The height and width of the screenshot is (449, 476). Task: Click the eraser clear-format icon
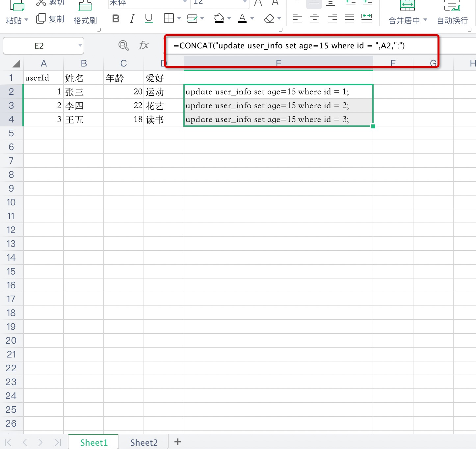click(x=269, y=18)
